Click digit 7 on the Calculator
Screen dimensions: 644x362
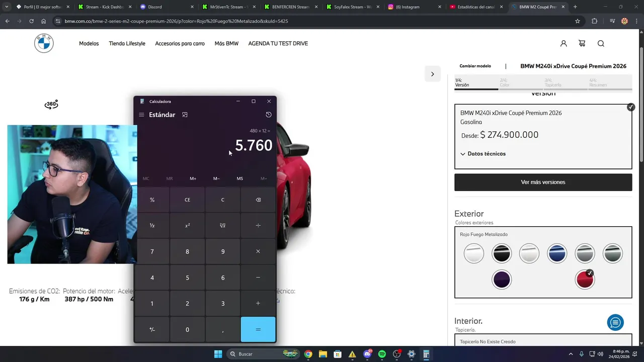point(152,251)
